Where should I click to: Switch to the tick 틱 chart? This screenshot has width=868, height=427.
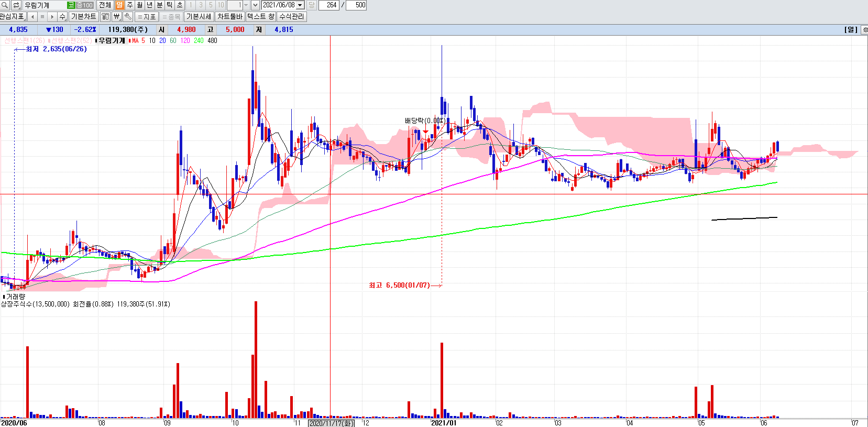pyautogui.click(x=170, y=5)
